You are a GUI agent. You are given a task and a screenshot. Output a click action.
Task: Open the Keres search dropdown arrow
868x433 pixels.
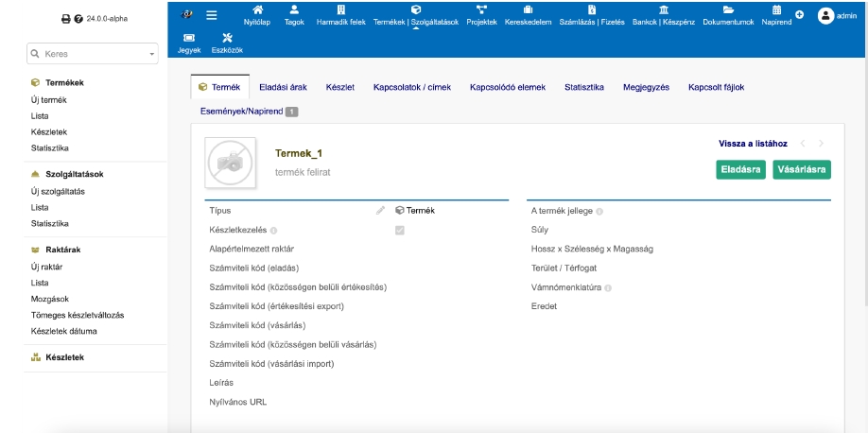[x=152, y=56]
